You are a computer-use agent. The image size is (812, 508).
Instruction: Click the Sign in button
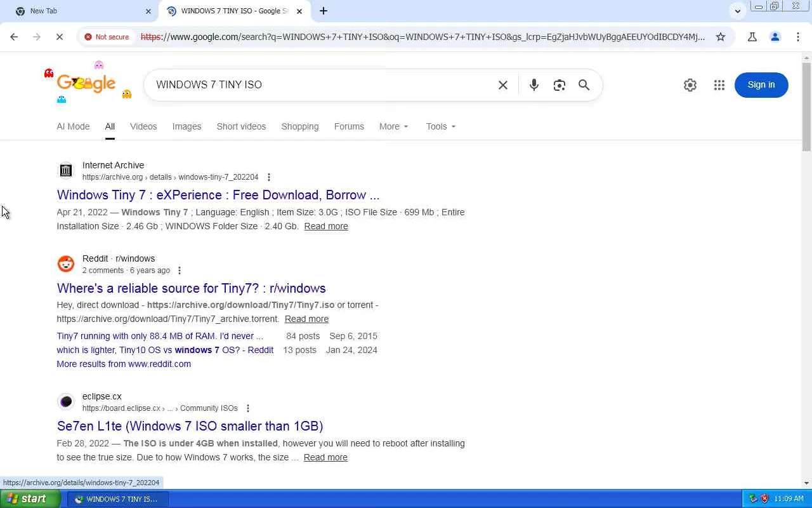[x=761, y=85]
